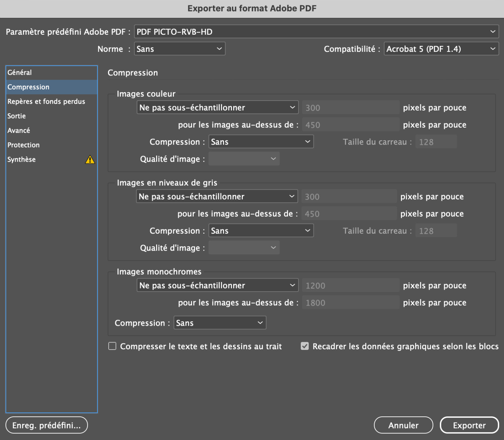
Task: Switch to Repères et fonds perdus panel
Action: [x=46, y=102]
